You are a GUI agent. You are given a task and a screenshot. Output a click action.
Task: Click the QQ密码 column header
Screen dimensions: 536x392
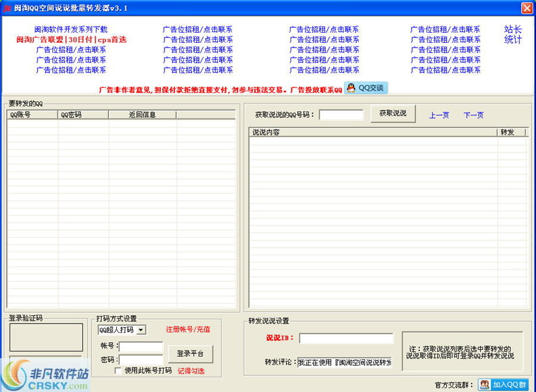point(83,115)
